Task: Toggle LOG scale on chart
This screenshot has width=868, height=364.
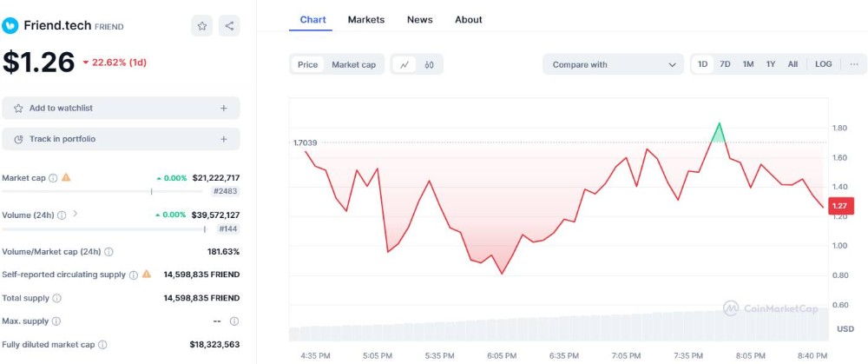Action: click(x=823, y=64)
